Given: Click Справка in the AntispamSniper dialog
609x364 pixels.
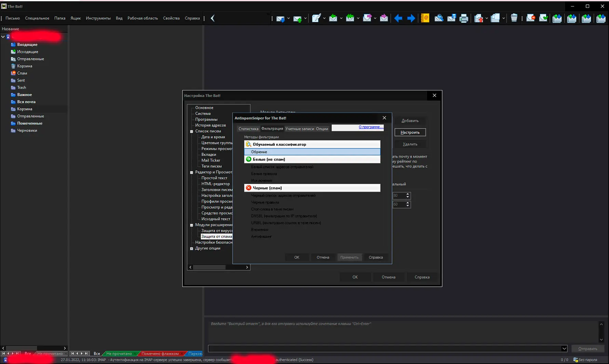Looking at the screenshot, I should click(376, 257).
